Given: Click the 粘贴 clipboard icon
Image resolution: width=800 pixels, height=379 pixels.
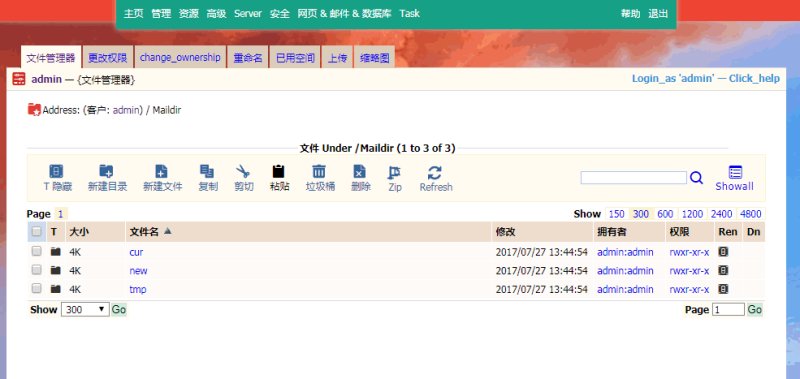Looking at the screenshot, I should [279, 171].
